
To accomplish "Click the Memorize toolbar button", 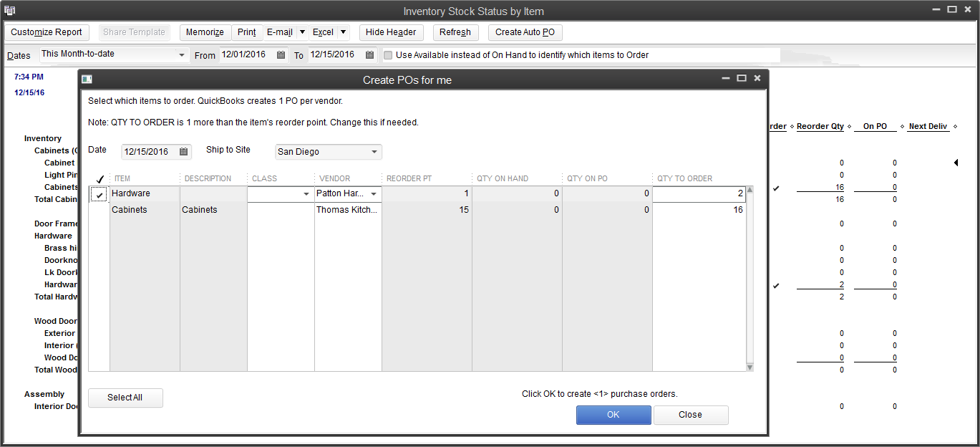I will click(205, 32).
